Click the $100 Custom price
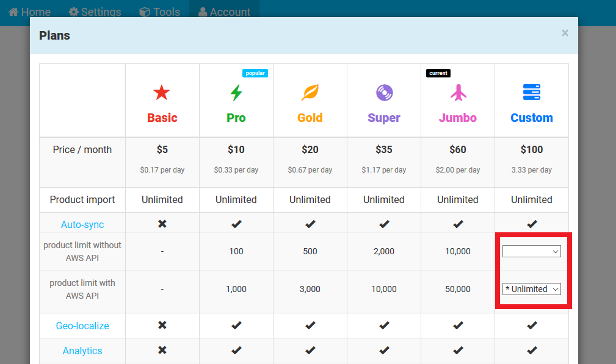The image size is (616, 364). [532, 149]
